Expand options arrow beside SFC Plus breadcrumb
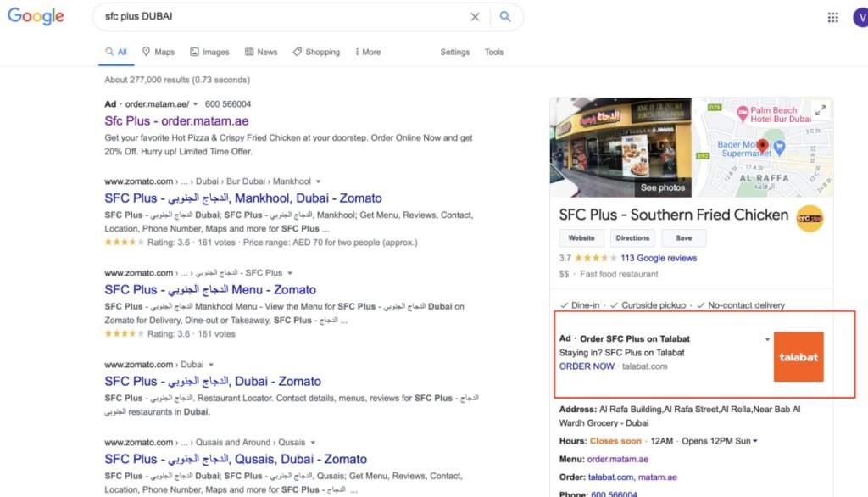Viewport: 868px width, 497px height. point(290,273)
